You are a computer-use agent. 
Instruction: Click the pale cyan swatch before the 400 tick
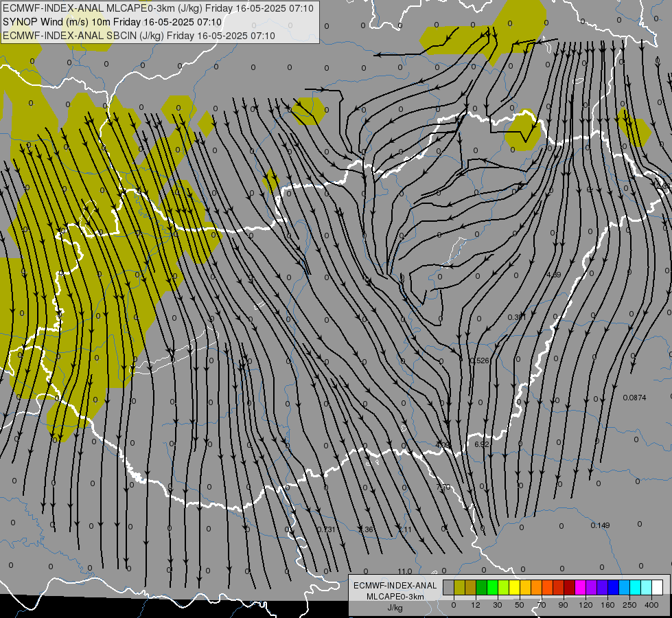[x=647, y=587]
